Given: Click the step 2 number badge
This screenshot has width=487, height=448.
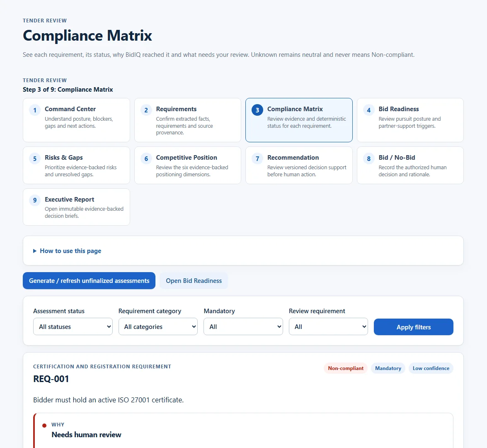Looking at the screenshot, I should coord(146,110).
